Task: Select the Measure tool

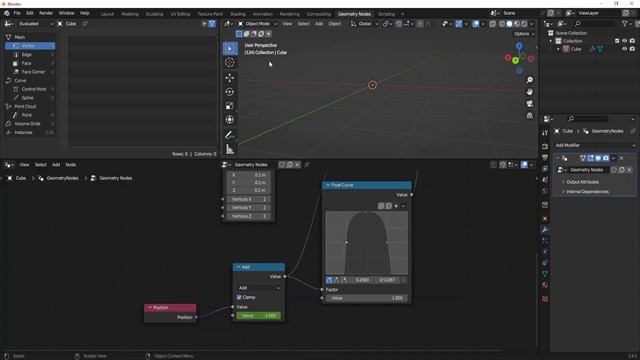Action: point(230,149)
